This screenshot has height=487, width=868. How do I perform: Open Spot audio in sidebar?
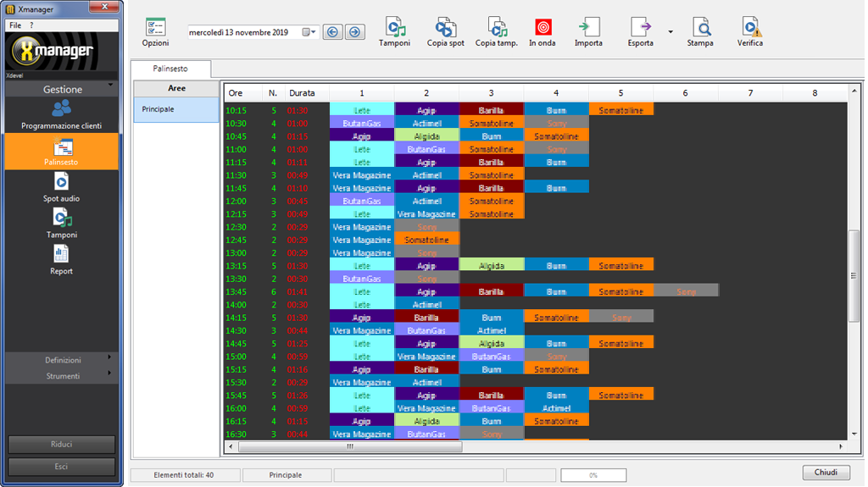pos(61,188)
